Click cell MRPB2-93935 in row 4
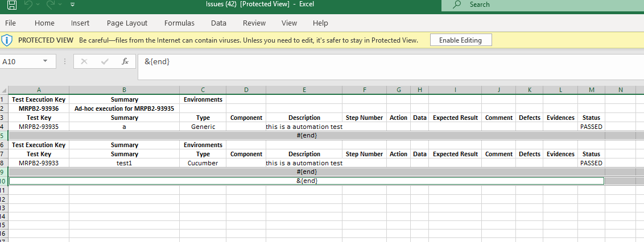Screen dimensions: 644x242 pos(39,127)
